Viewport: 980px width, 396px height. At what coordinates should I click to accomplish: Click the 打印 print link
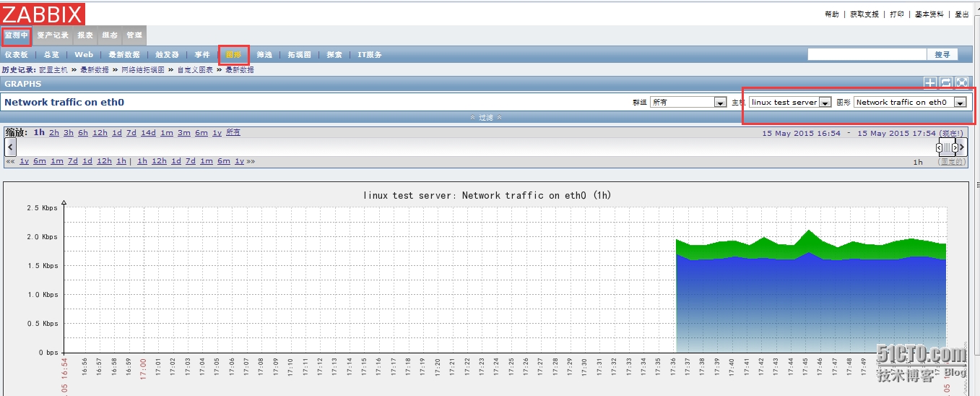pos(896,14)
